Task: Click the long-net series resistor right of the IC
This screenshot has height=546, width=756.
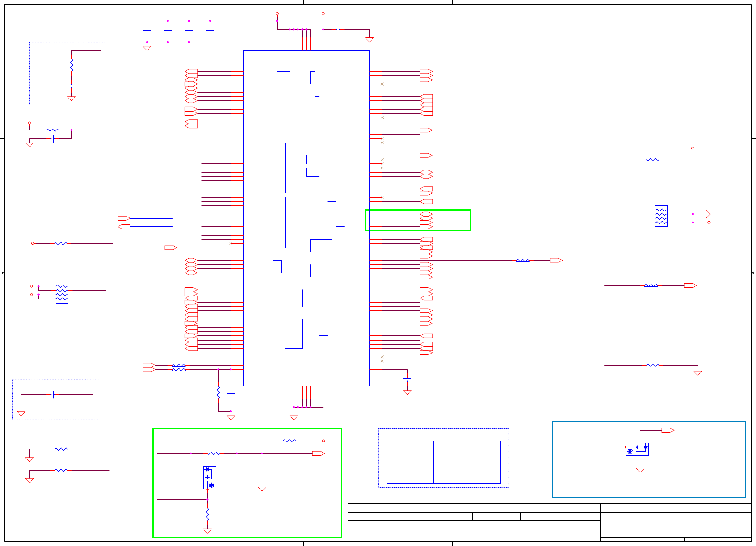Action: click(523, 261)
